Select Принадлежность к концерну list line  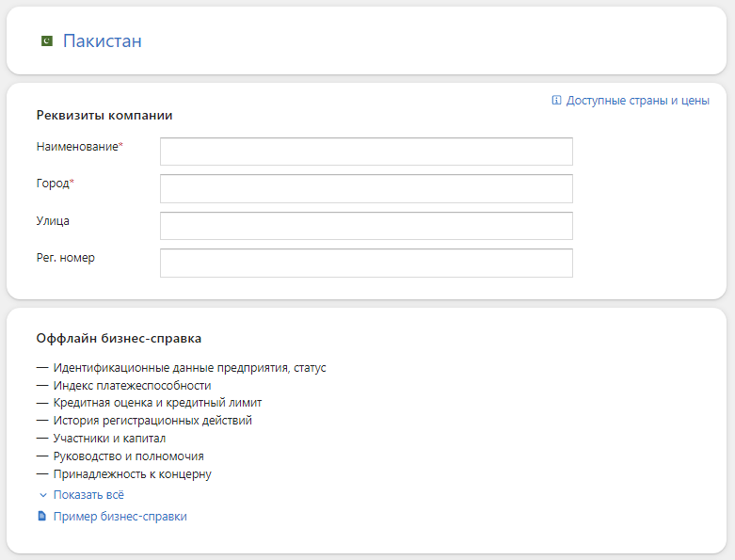tap(132, 474)
